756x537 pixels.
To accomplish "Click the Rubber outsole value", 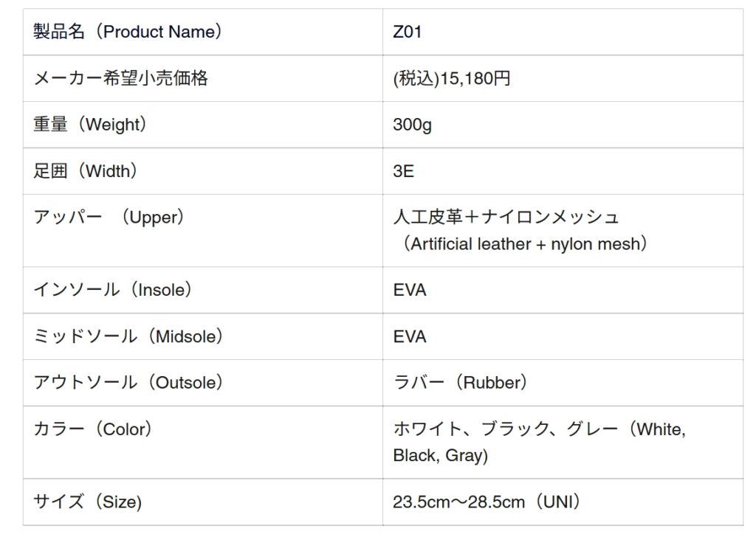I will click(461, 383).
